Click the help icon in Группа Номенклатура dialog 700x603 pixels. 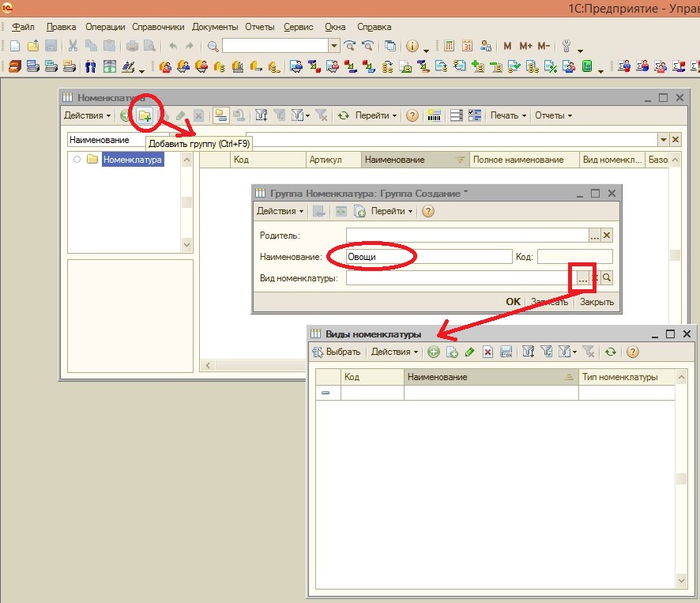tap(427, 211)
